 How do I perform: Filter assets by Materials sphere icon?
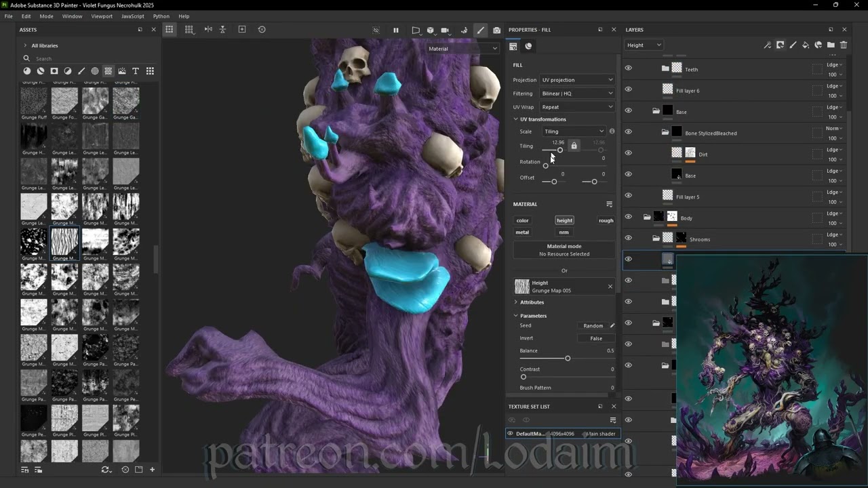27,71
